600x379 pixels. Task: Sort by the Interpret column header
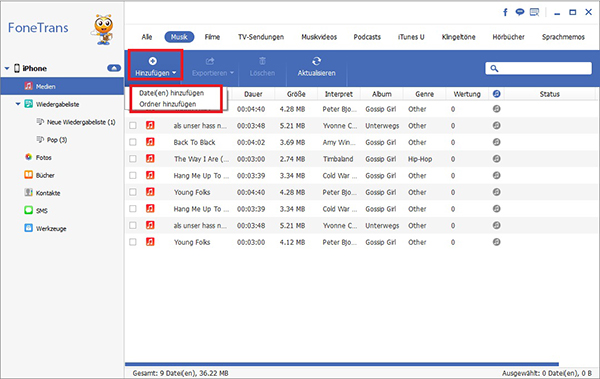pyautogui.click(x=339, y=94)
